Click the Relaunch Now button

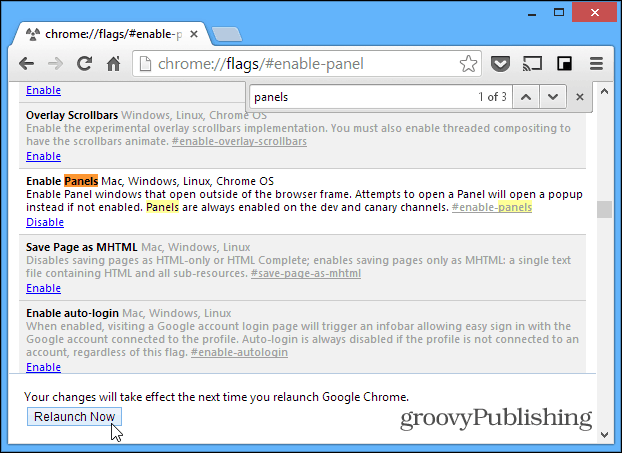pyautogui.click(x=74, y=417)
